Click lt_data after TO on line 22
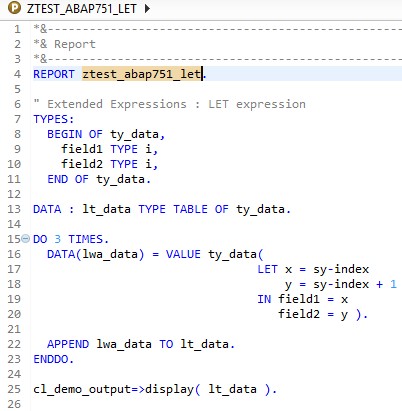The image size is (402, 411). point(204,344)
